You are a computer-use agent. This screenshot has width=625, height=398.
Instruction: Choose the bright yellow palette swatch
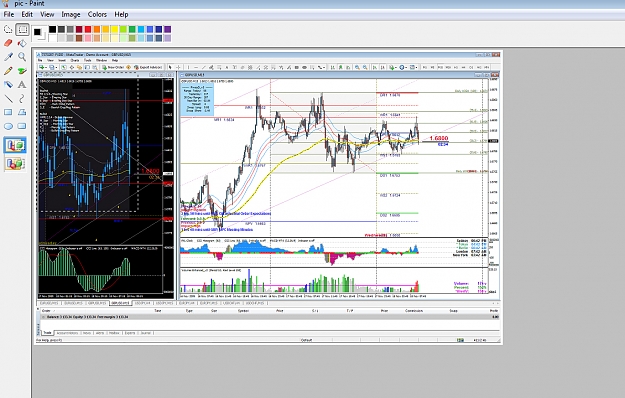114,29
